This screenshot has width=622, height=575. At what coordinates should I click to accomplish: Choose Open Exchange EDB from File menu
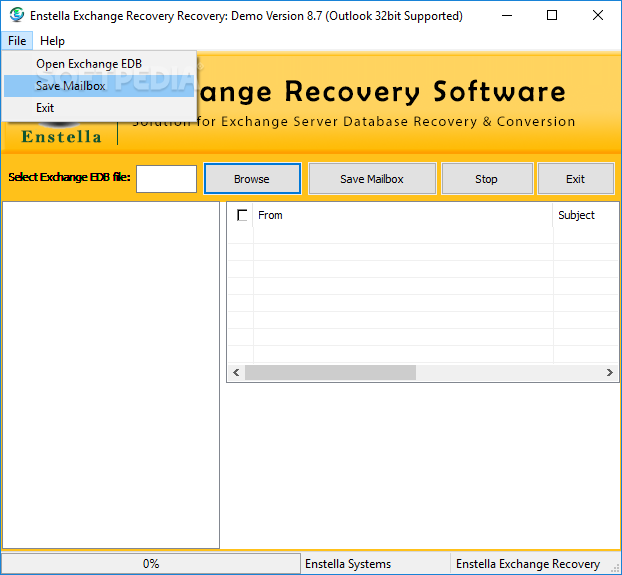pos(99,64)
